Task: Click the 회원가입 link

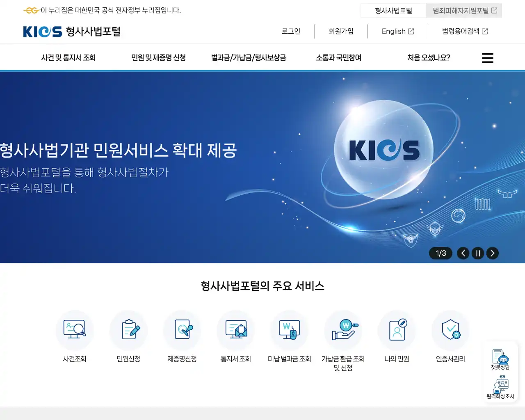Action: (x=341, y=31)
